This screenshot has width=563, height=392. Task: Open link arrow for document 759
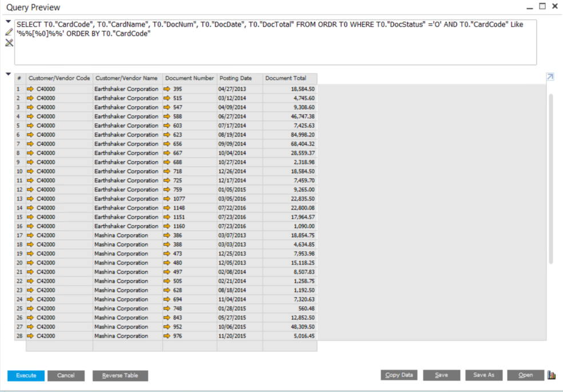coord(166,190)
